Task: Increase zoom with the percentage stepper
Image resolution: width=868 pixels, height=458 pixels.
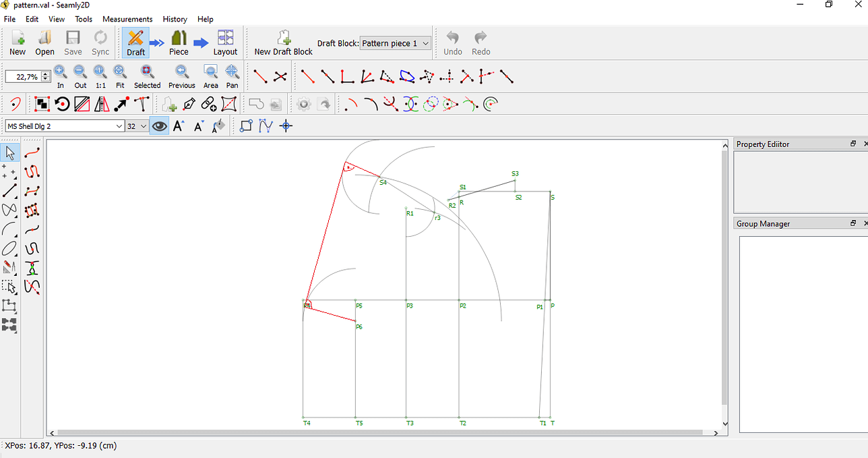Action: click(46, 74)
